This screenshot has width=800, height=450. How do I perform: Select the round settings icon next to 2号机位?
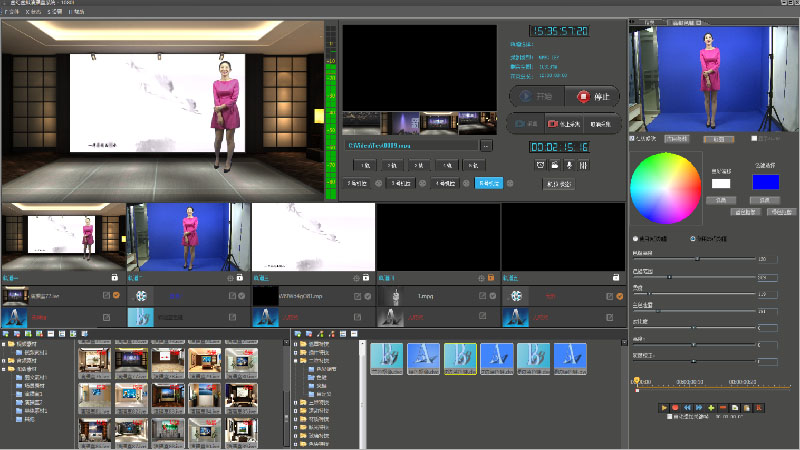[x=379, y=183]
